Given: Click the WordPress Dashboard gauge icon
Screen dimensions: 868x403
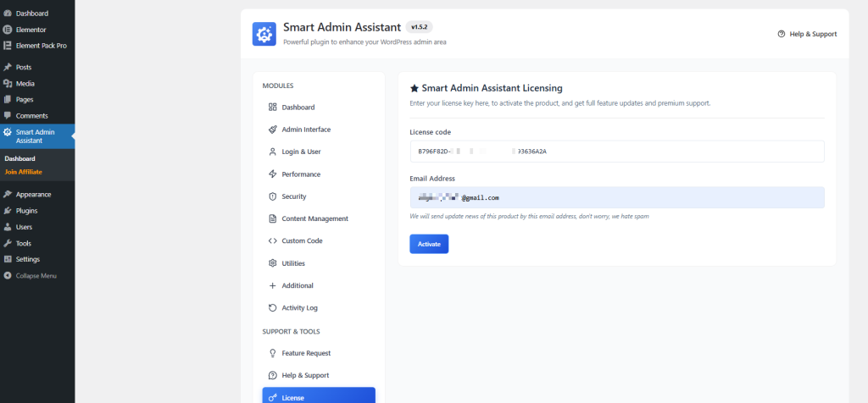Looking at the screenshot, I should click(7, 14).
